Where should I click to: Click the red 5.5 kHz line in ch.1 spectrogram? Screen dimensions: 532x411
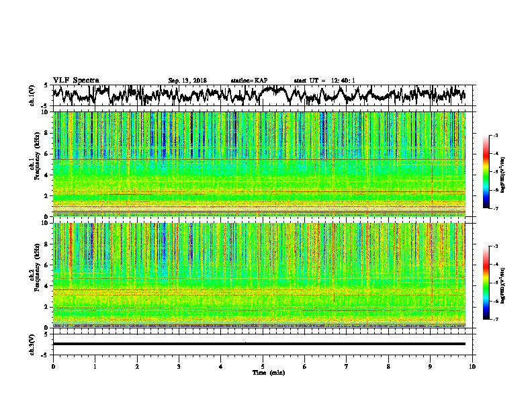pyautogui.click(x=259, y=159)
